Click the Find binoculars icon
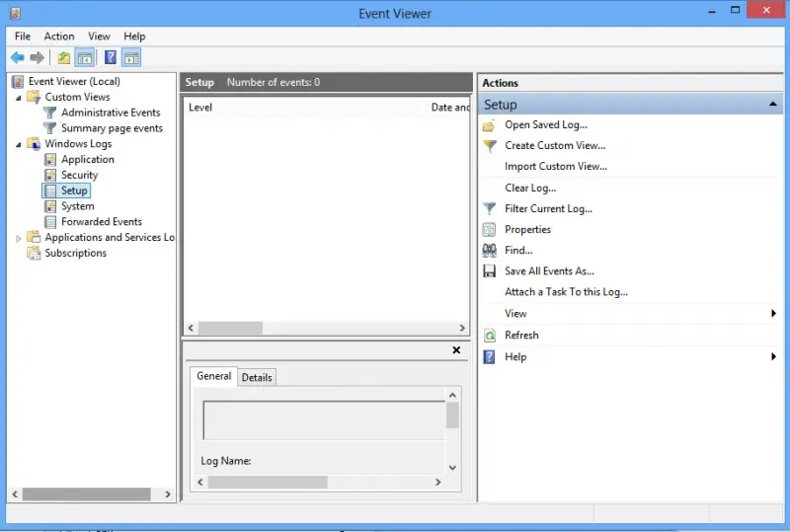 coord(489,251)
